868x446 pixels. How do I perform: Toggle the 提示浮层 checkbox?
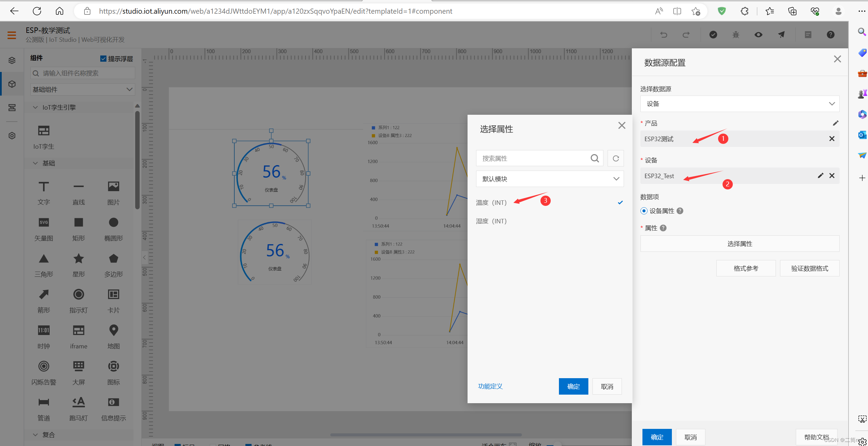(103, 59)
